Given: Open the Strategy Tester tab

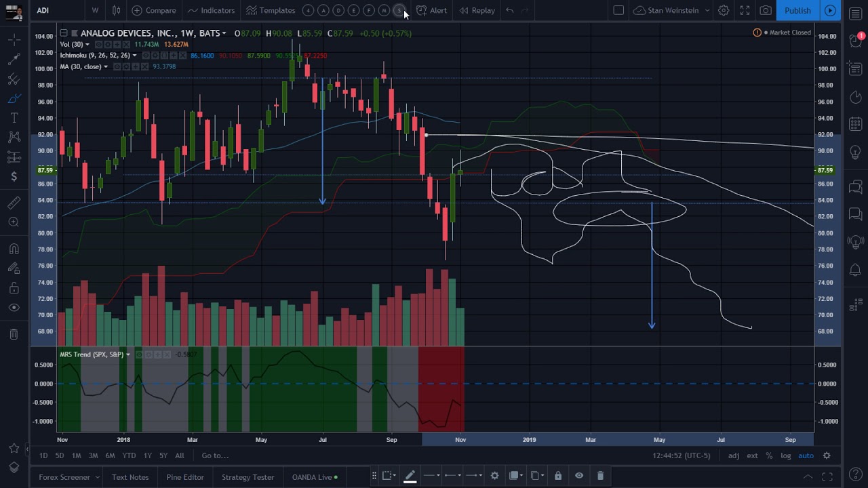Looking at the screenshot, I should click(x=248, y=477).
